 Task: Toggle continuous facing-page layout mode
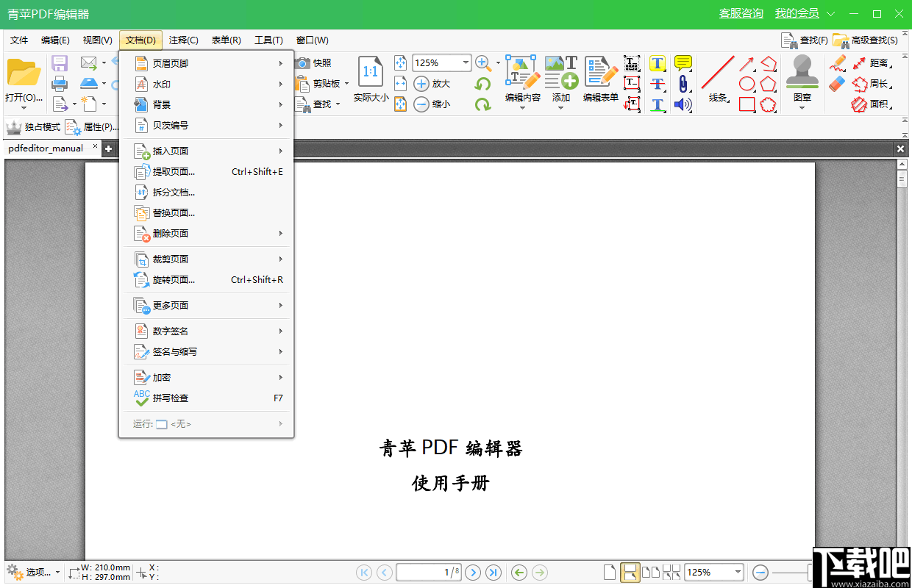point(671,572)
